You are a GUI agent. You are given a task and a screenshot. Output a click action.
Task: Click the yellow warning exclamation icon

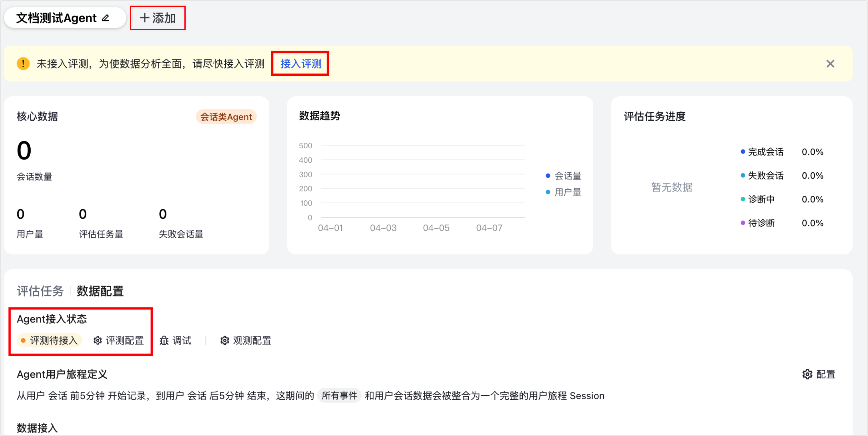(x=23, y=63)
